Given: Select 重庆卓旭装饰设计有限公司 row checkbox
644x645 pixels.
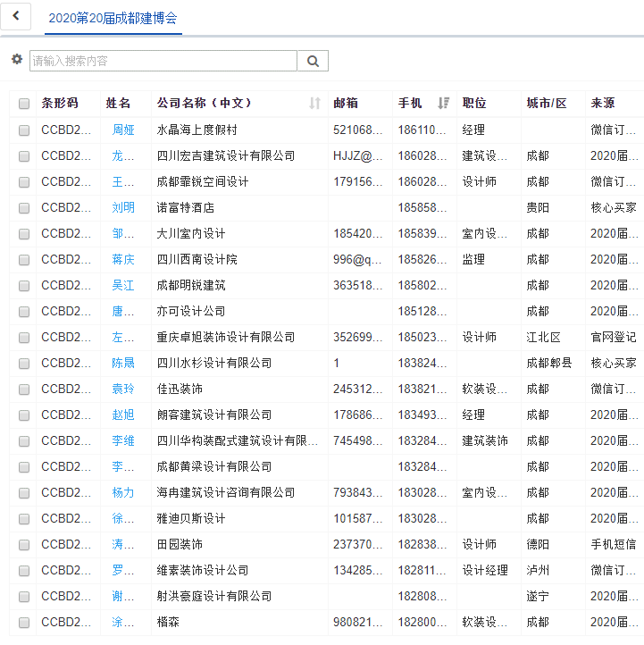Looking at the screenshot, I should coord(24,338).
